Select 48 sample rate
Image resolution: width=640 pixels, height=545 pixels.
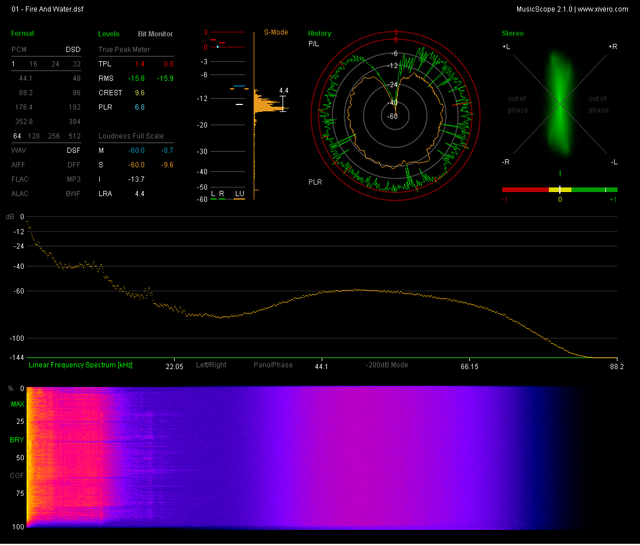[76, 78]
